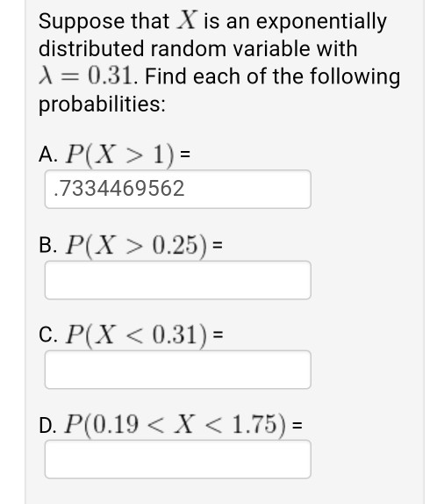Focus the empty answer box under P(X > 0.25)
Screen dimensions: 430x504
tap(178, 280)
